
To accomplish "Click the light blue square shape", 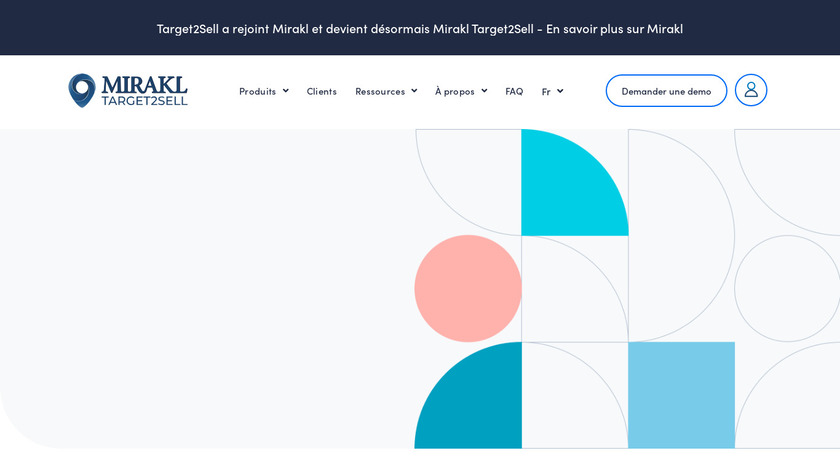I will point(681,395).
